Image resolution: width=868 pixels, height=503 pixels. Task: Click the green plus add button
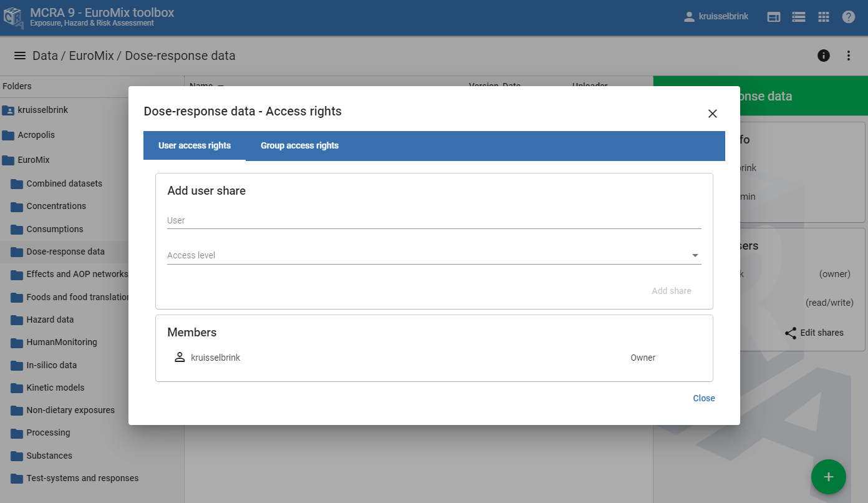pos(828,477)
